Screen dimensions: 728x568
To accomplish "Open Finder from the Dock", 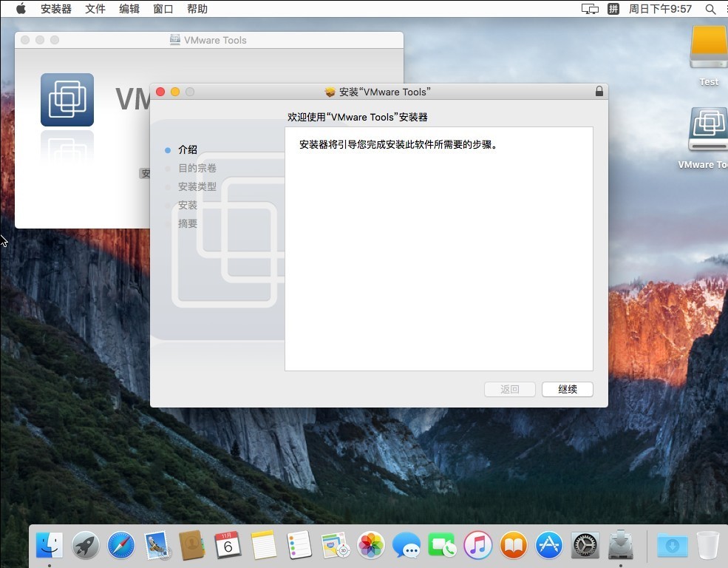I will 50,546.
